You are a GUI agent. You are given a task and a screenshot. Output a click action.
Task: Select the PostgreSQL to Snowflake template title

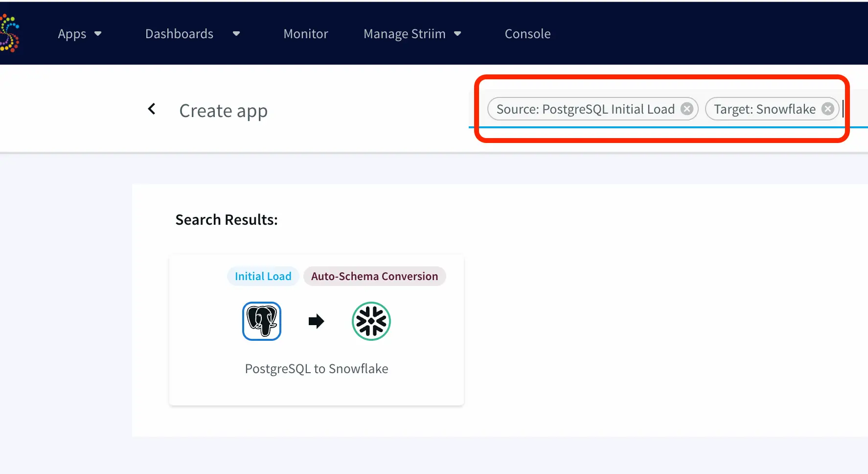tap(316, 369)
